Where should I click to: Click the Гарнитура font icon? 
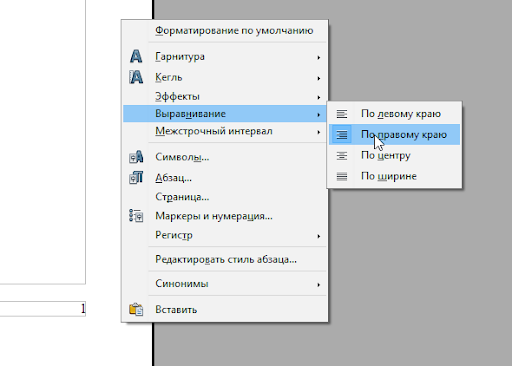(136, 56)
